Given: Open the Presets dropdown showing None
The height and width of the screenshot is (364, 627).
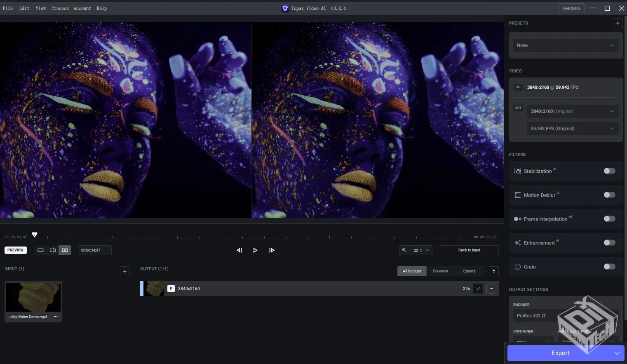Looking at the screenshot, I should [565, 45].
